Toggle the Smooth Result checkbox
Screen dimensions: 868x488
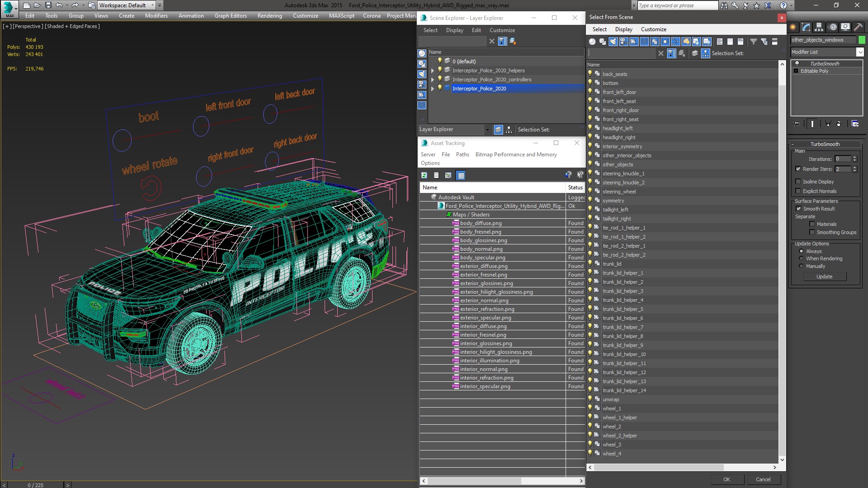tap(798, 209)
